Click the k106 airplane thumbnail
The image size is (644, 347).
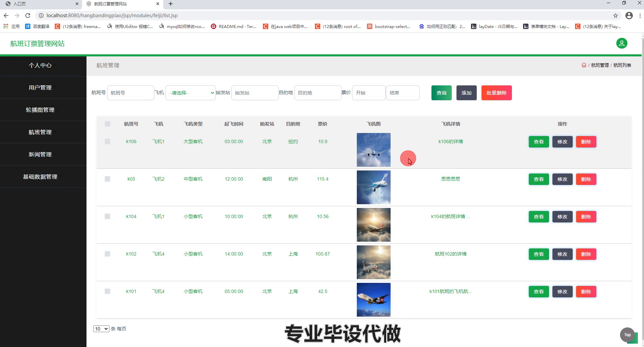click(x=374, y=150)
